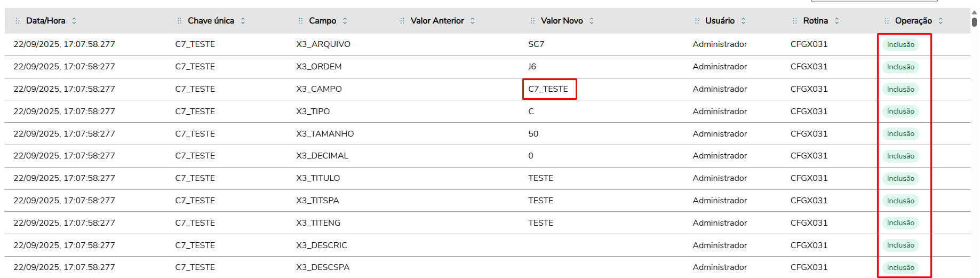Click drag handle icon beside Operação header
The width and height of the screenshot is (980, 278).
coord(887,21)
